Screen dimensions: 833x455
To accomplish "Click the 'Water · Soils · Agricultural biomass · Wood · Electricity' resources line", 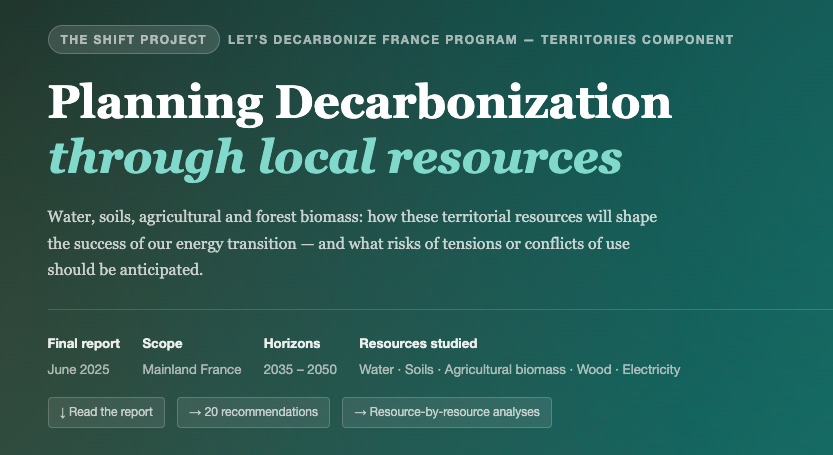I will point(520,369).
